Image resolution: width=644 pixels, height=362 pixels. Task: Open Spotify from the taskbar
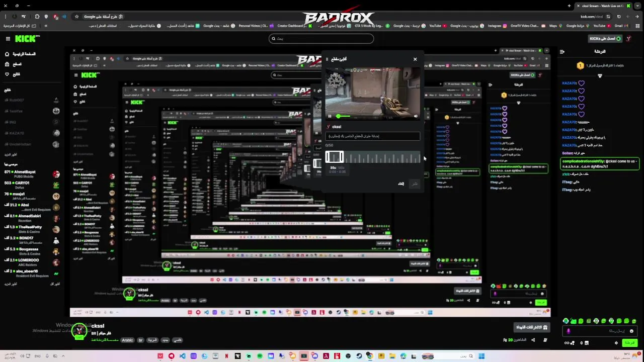260,356
